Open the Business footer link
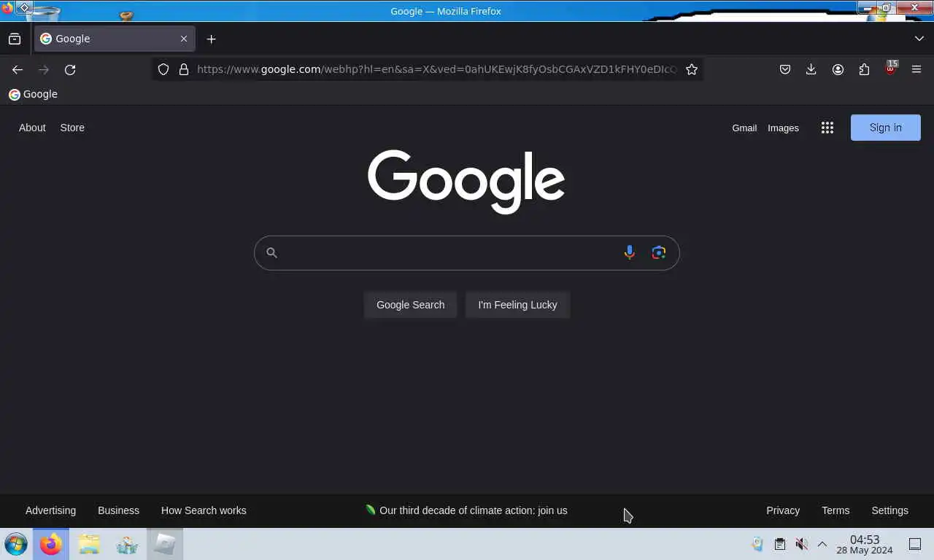 (x=118, y=510)
